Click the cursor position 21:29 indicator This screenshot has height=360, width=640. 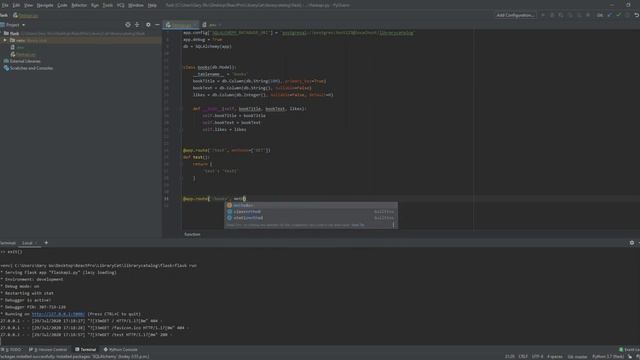pyautogui.click(x=510, y=357)
